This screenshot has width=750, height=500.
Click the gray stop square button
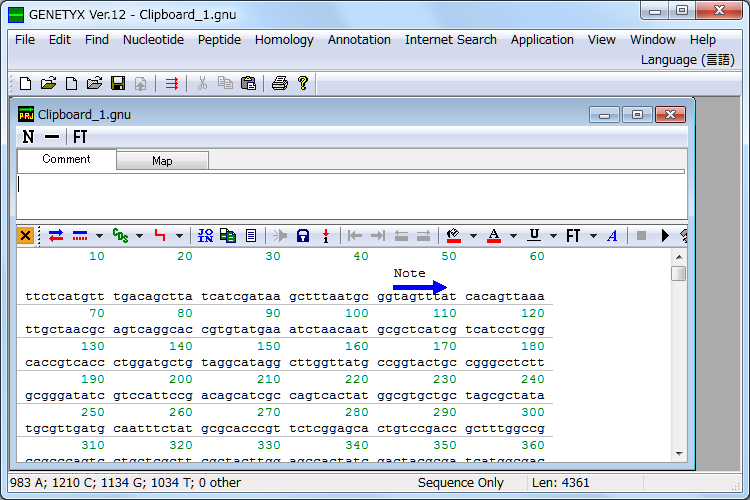click(641, 235)
